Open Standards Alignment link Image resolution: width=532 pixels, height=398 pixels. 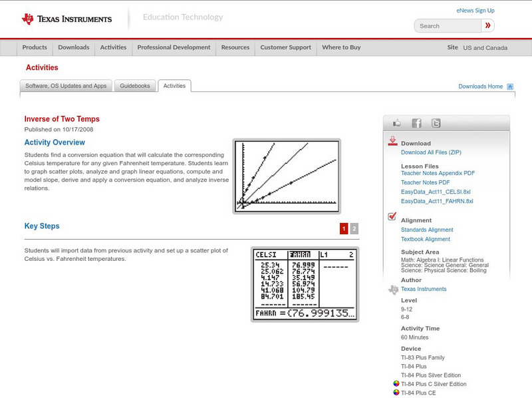coord(427,230)
